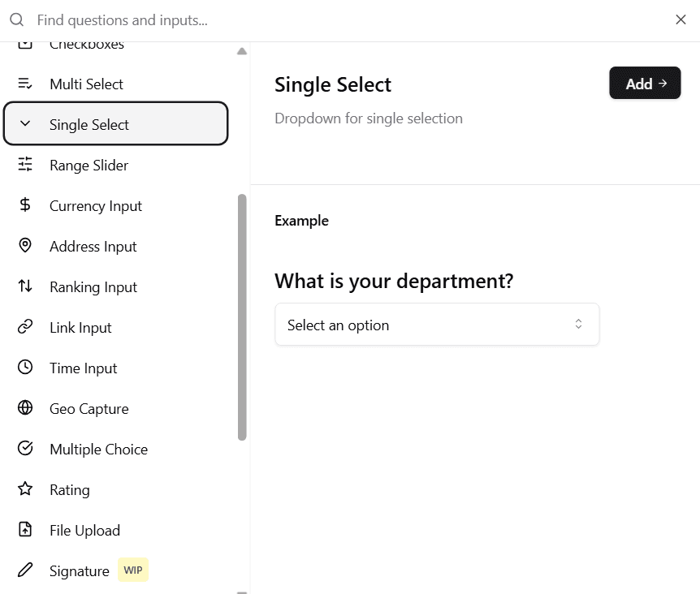
Task: Click the Address Input location pin icon
Action: [24, 246]
